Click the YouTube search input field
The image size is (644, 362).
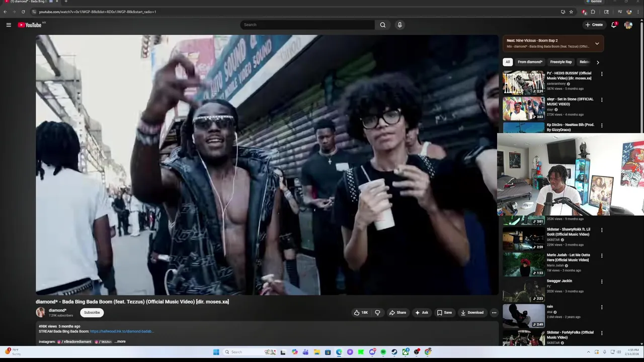[307, 25]
